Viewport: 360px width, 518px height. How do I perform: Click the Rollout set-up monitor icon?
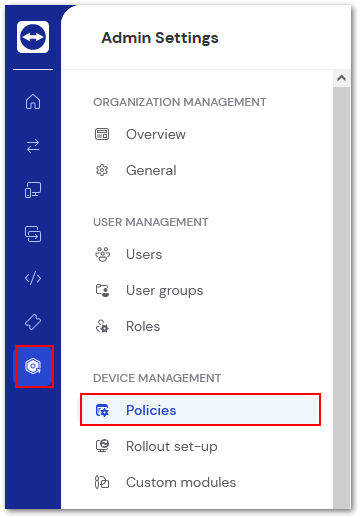(102, 446)
